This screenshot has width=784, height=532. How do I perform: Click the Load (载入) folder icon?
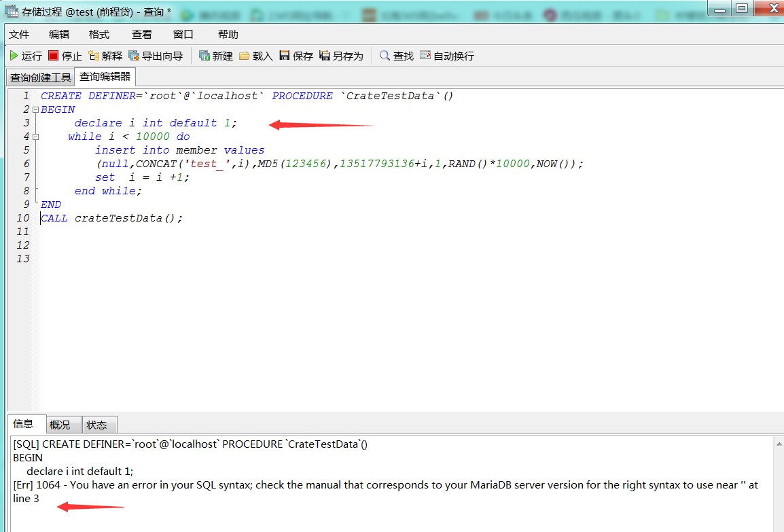pyautogui.click(x=245, y=56)
